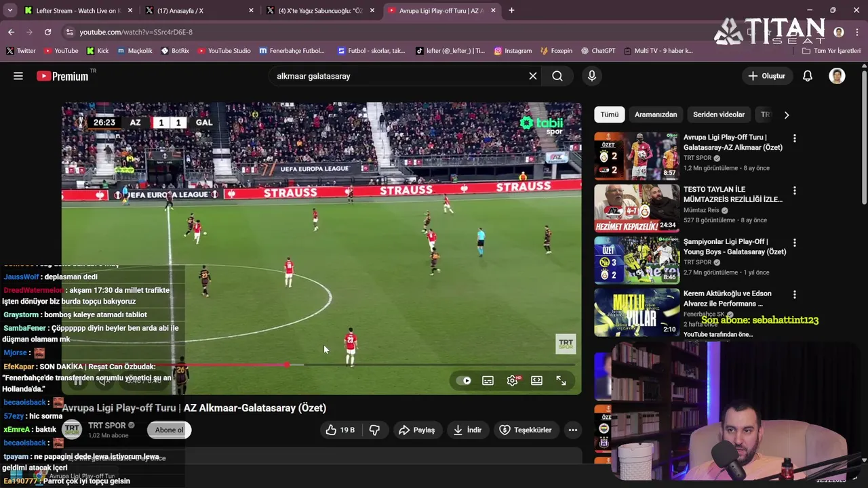Mute the video player volume

click(103, 381)
